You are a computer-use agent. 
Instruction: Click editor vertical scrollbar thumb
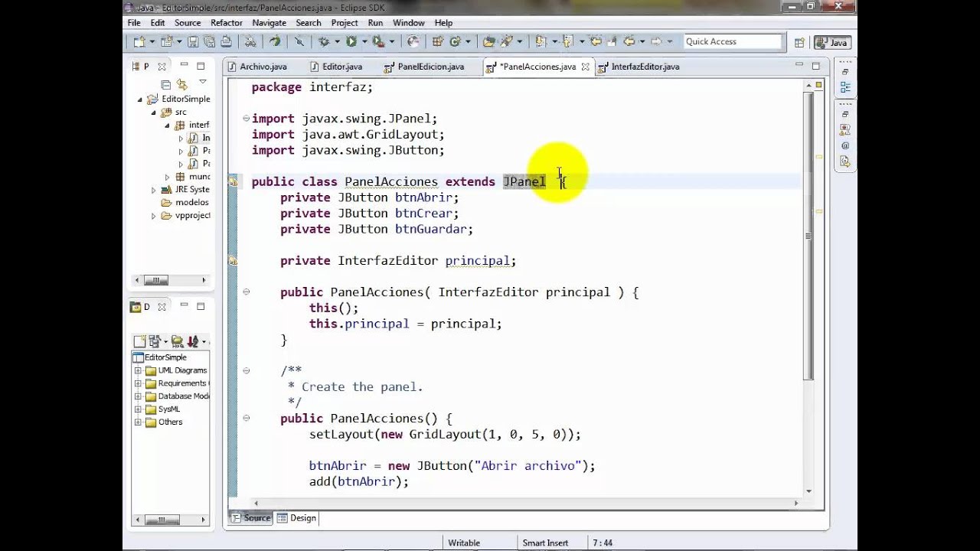[x=808, y=236]
